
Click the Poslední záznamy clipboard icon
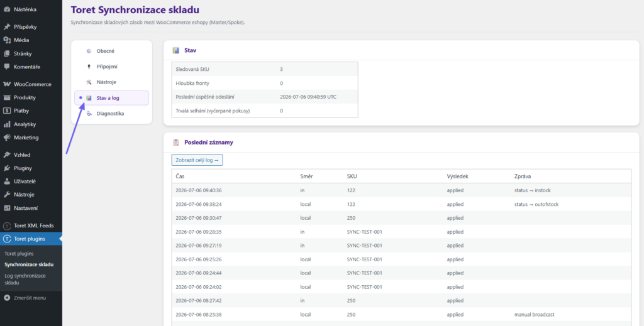point(176,143)
